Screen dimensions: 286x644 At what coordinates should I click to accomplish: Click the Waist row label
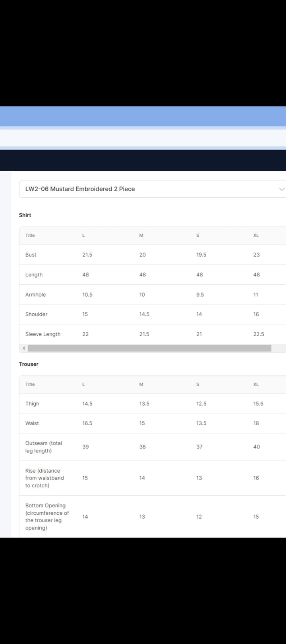32,423
